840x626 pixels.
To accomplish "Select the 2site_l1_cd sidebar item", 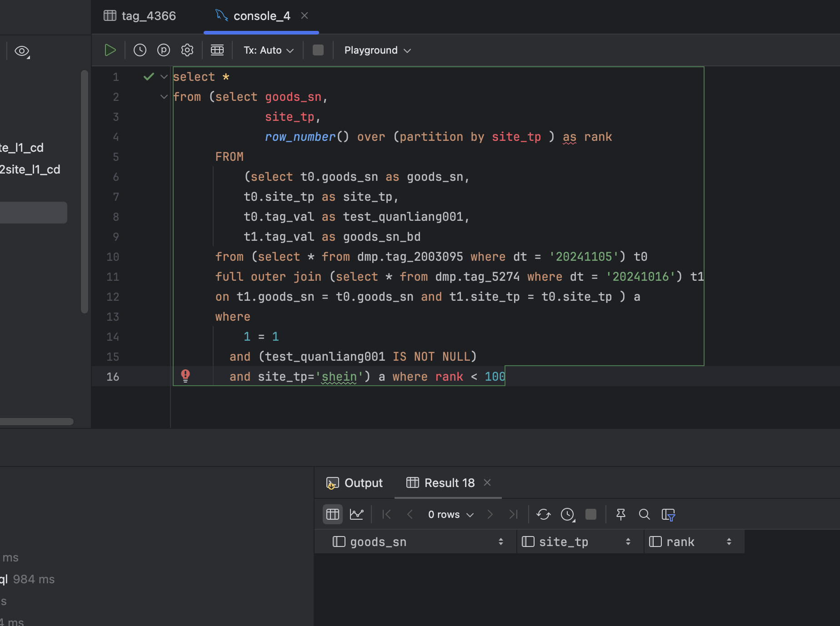I will [30, 169].
